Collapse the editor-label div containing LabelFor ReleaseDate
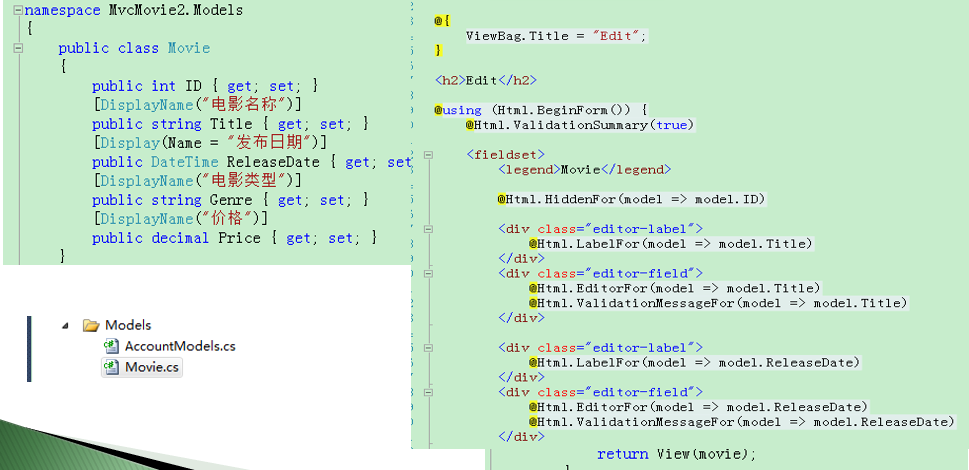This screenshot has width=969, height=470. (429, 347)
